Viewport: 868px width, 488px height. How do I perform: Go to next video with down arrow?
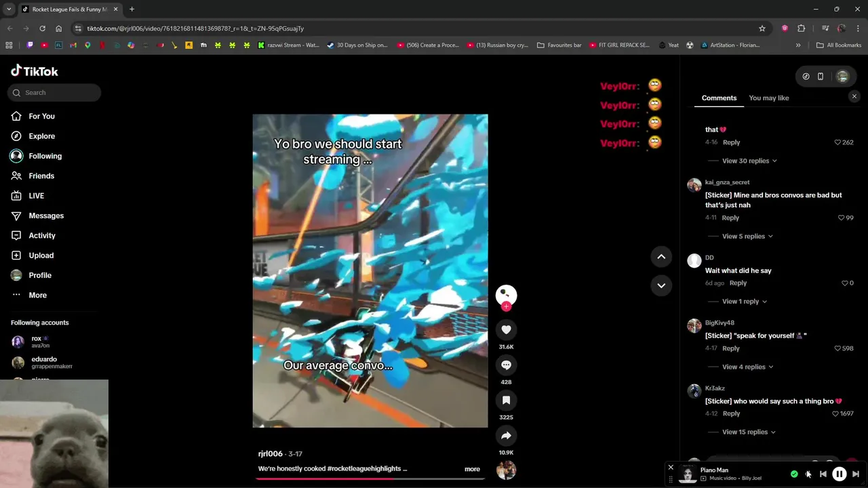(x=661, y=285)
